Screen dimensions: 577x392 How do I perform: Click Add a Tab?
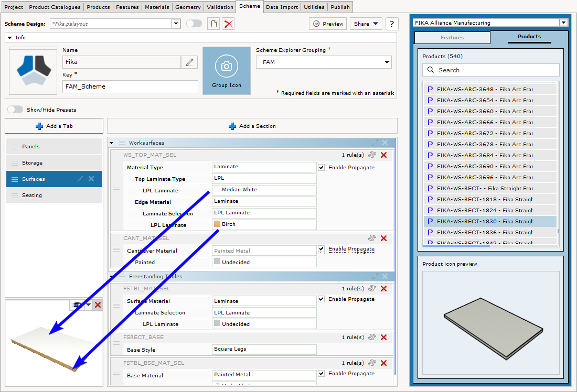pos(54,126)
